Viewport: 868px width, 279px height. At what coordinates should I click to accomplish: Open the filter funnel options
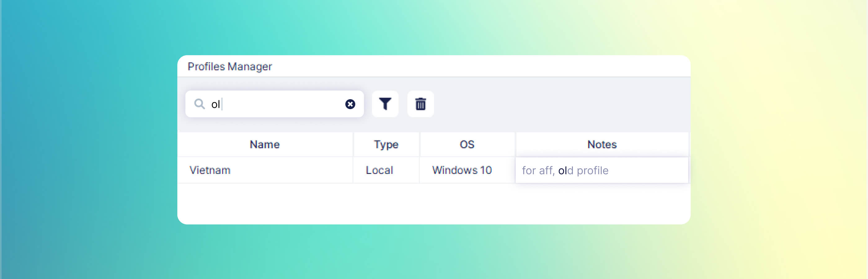tap(385, 104)
